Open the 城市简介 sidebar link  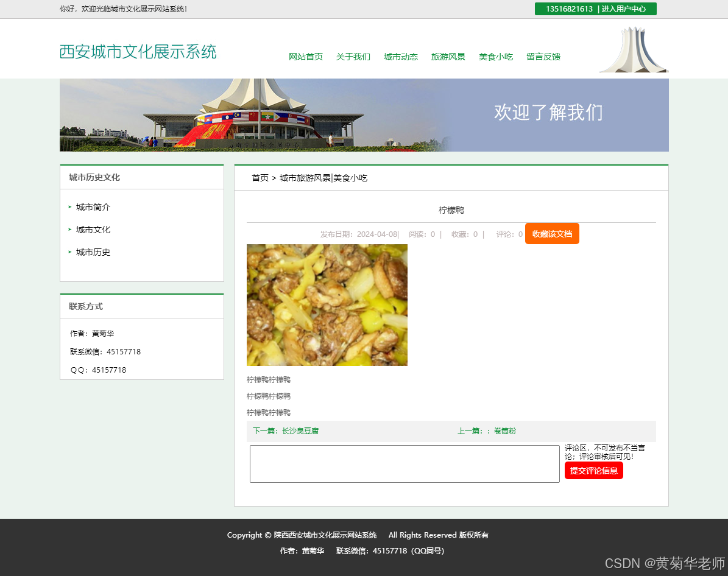pyautogui.click(x=93, y=207)
